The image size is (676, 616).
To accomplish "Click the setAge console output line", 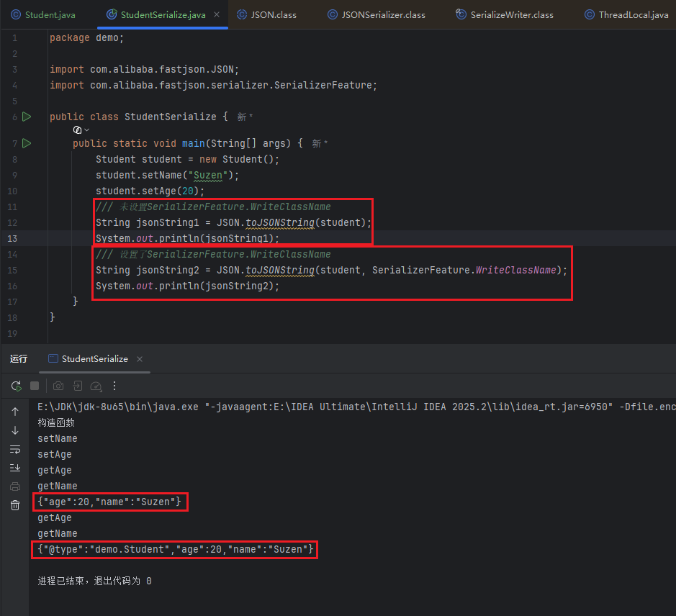I will (54, 454).
